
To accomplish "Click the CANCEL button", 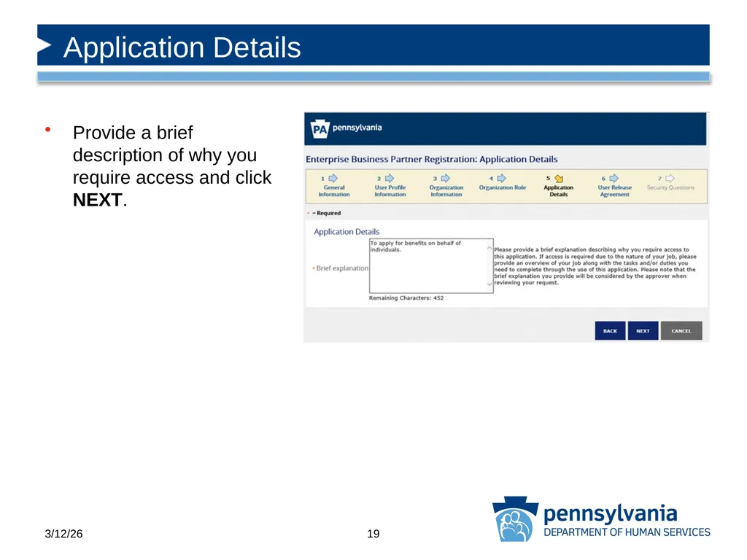I will pos(681,330).
